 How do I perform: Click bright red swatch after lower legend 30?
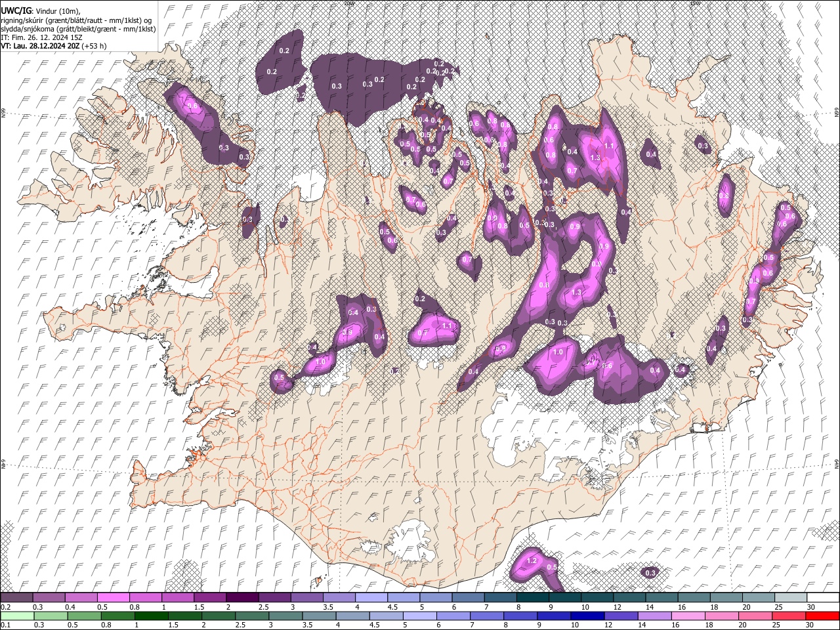point(822,616)
